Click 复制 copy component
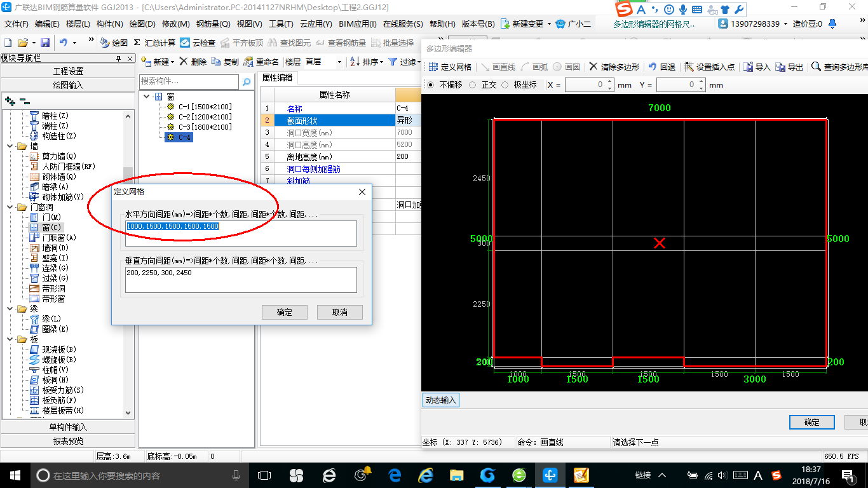The height and width of the screenshot is (488, 868). tap(225, 62)
